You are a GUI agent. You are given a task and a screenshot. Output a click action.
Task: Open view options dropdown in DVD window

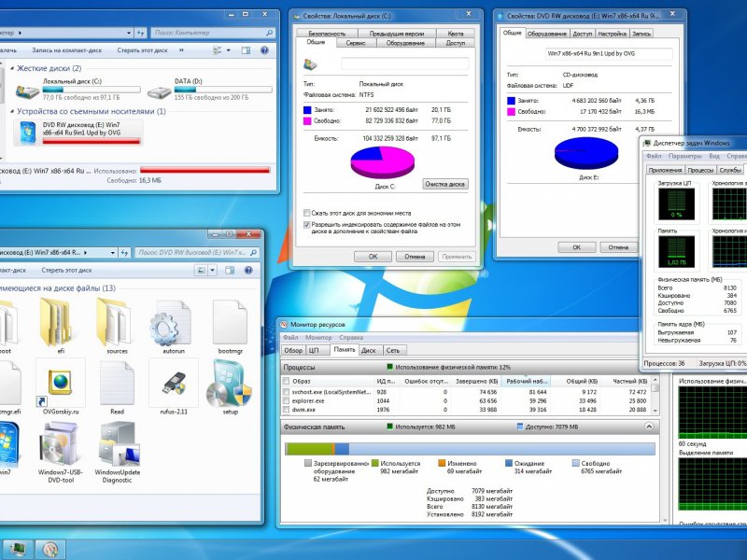213,270
